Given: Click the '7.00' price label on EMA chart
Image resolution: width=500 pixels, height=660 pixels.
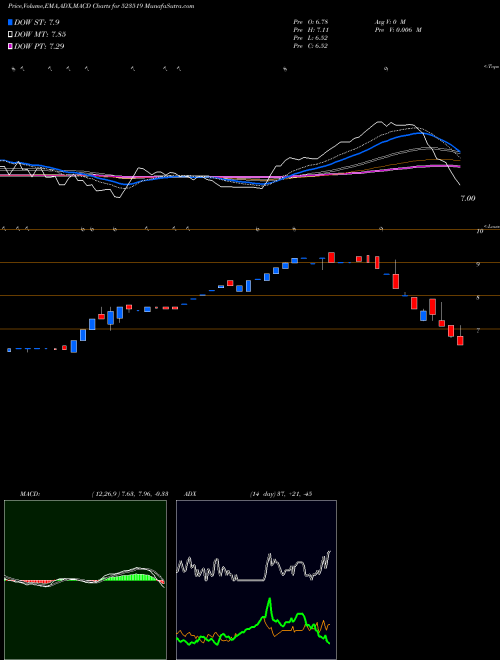Looking at the screenshot, I should click(x=468, y=198).
